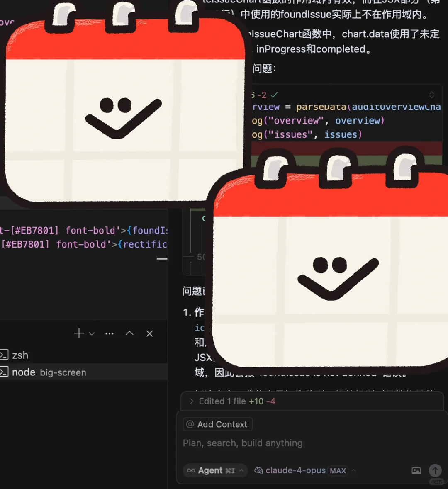Create a new terminal with the plus icon
This screenshot has width=448, height=489.
pos(78,333)
